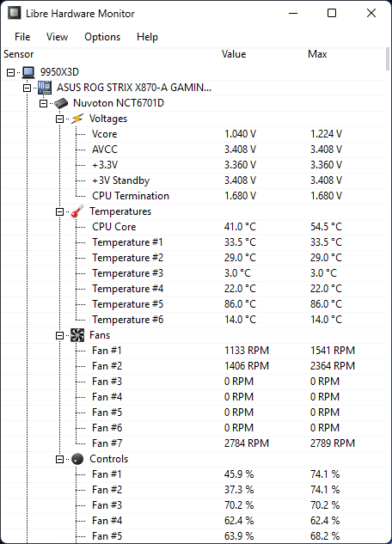Select the Temperature #3 row
Screen dimensions: 392x544
coord(193,273)
